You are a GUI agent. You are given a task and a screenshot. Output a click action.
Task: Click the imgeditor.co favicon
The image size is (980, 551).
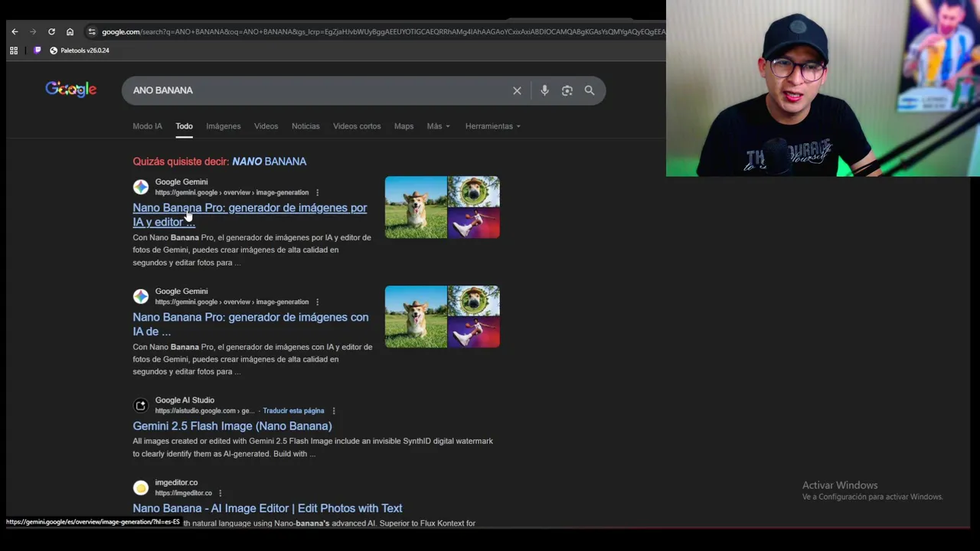point(141,487)
